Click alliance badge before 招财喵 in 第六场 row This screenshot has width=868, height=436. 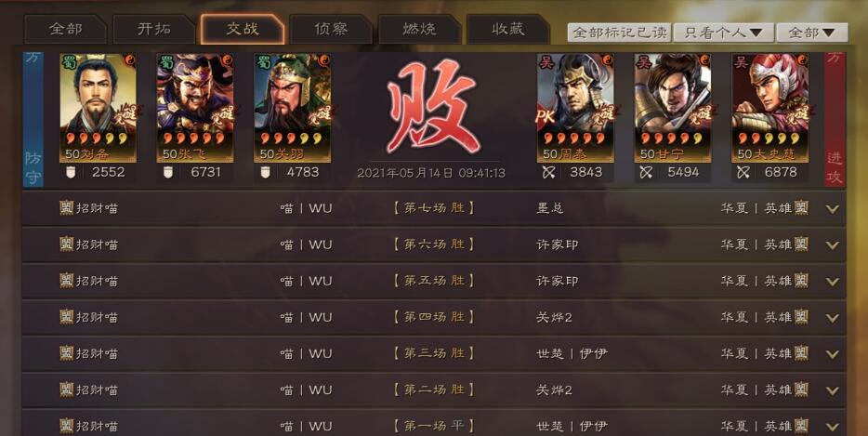tap(66, 244)
